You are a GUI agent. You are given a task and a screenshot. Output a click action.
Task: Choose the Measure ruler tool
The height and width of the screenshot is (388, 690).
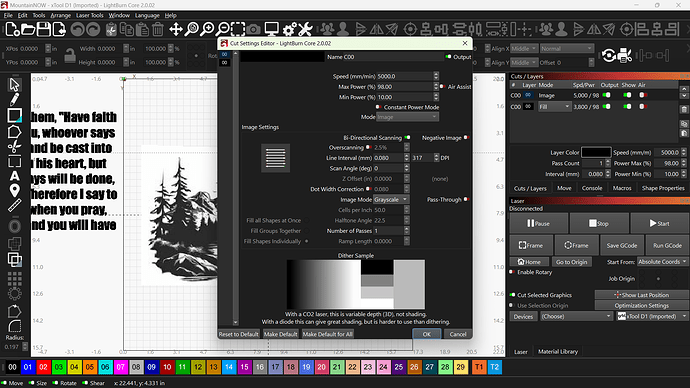point(15,205)
